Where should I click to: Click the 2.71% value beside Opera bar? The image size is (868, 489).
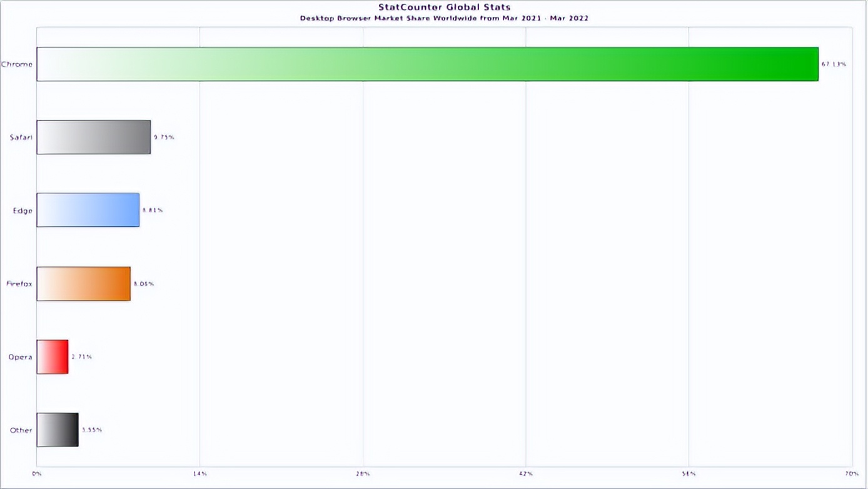81,357
